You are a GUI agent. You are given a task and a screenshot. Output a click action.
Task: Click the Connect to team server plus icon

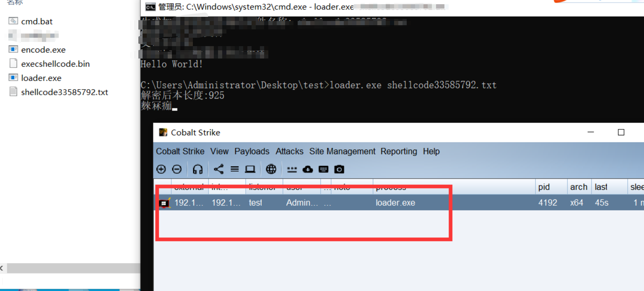[x=161, y=169]
